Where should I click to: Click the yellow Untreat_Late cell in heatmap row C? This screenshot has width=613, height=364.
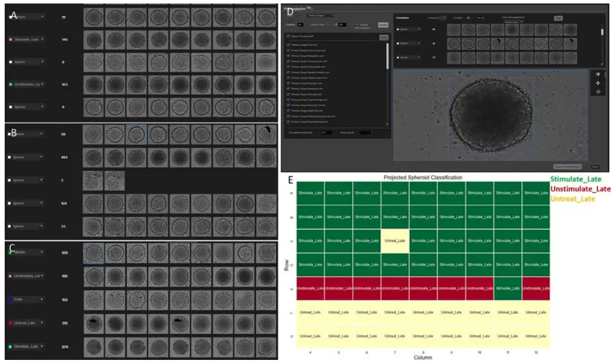395,241
